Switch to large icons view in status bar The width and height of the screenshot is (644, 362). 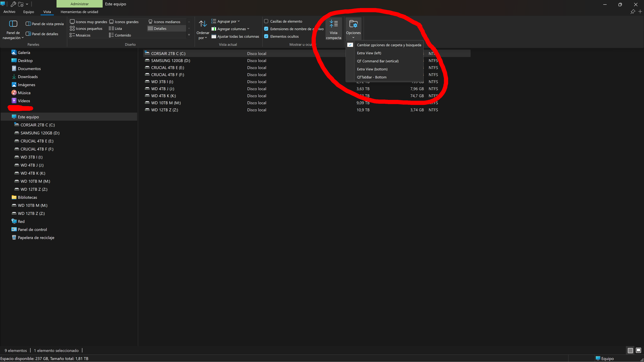coord(638,350)
